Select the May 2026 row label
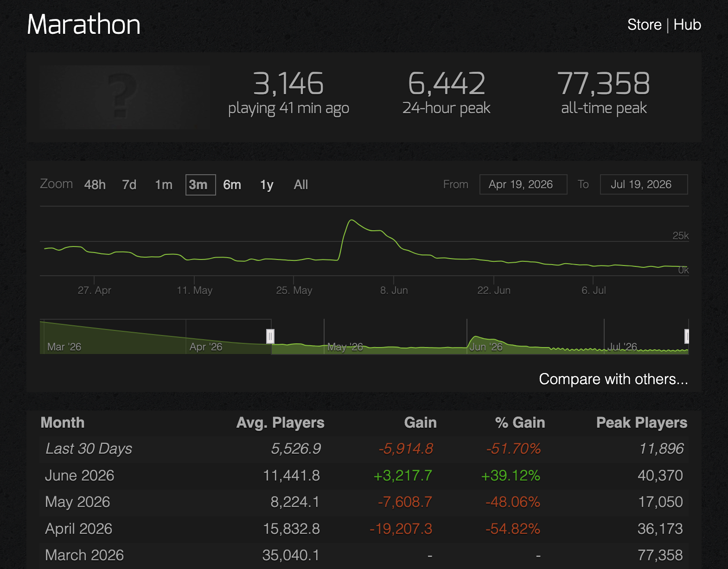The image size is (728, 569). tap(77, 502)
